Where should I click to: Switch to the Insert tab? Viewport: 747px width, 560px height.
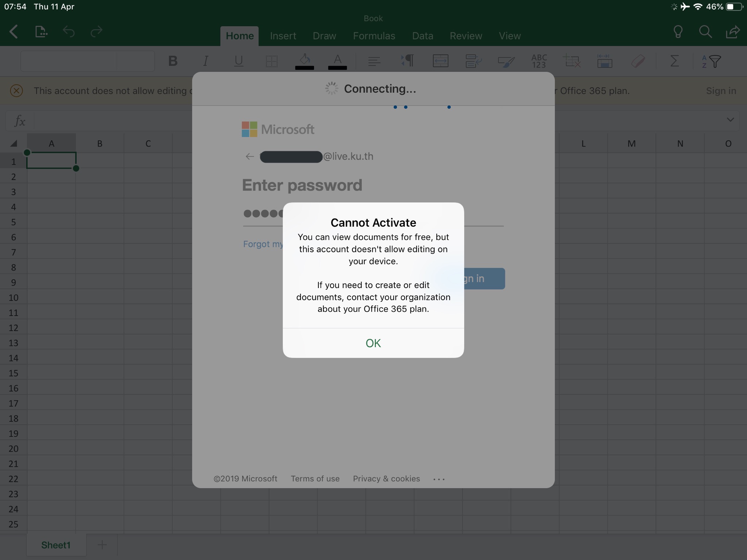coord(283,36)
